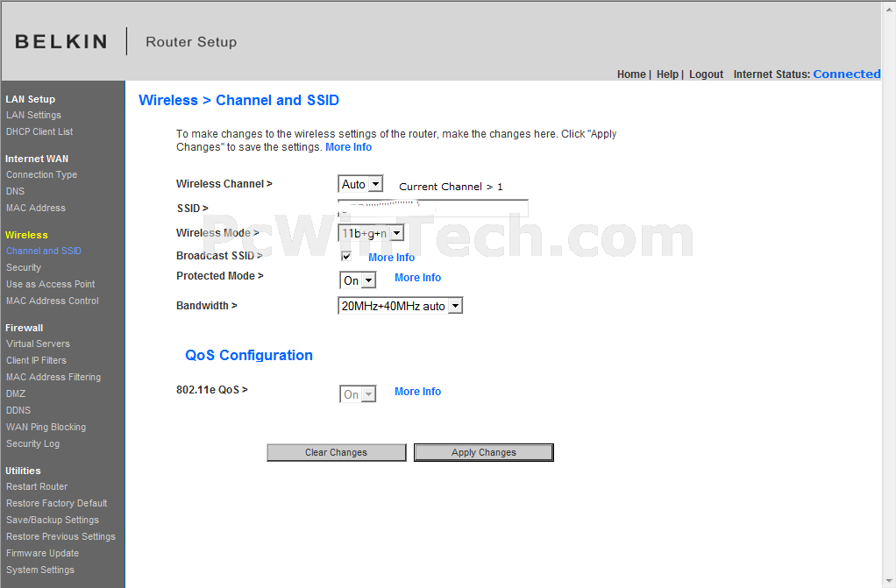Open More Info link beside Protected Mode
Viewport: 896px width, 588px height.
click(x=417, y=278)
